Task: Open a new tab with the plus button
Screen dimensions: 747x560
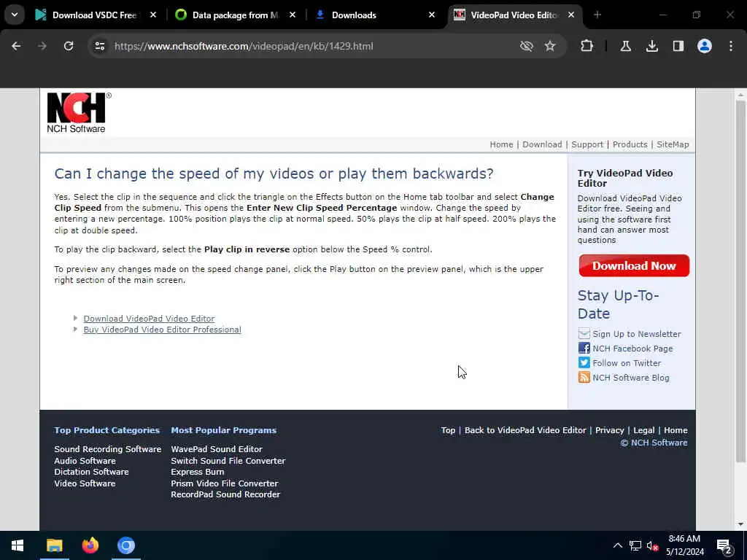Action: [597, 15]
